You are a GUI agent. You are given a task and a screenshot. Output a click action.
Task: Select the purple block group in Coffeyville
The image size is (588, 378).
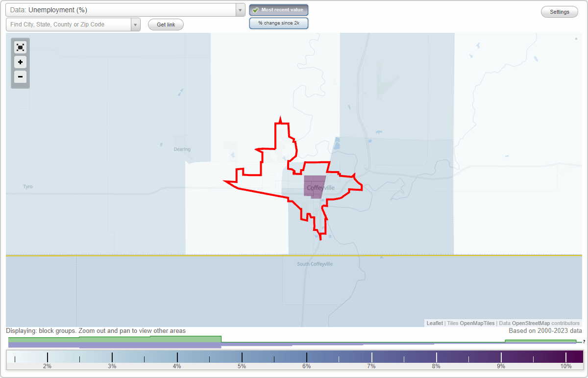tap(314, 187)
